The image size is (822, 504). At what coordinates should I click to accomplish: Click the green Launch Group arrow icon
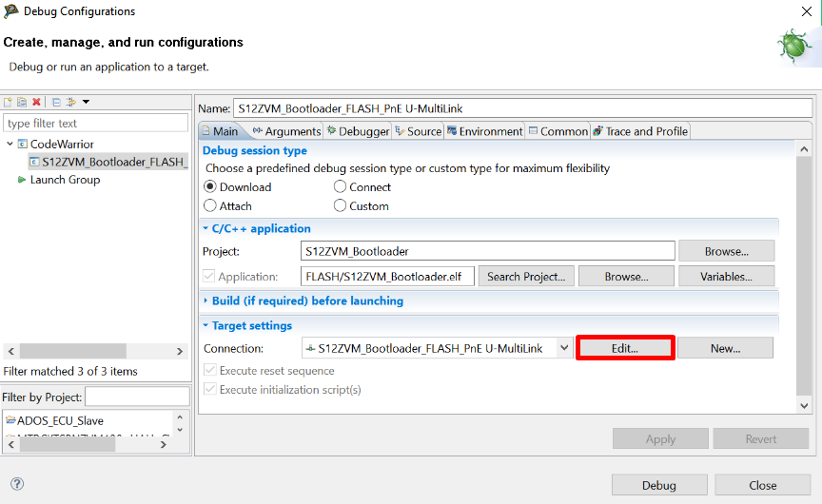tap(22, 180)
